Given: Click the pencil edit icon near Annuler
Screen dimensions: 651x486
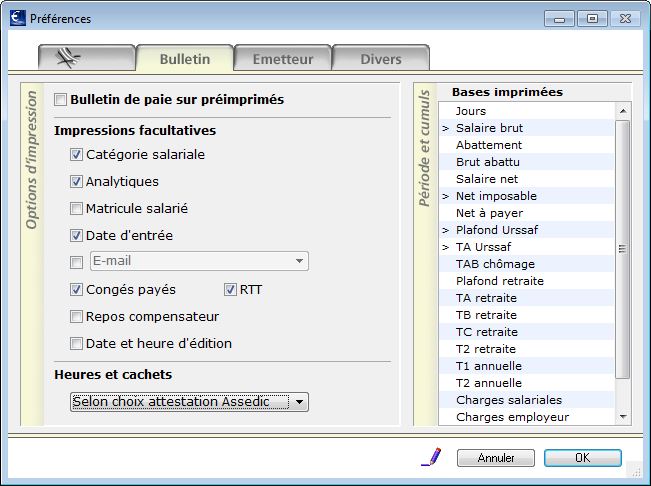Looking at the screenshot, I should point(431,457).
